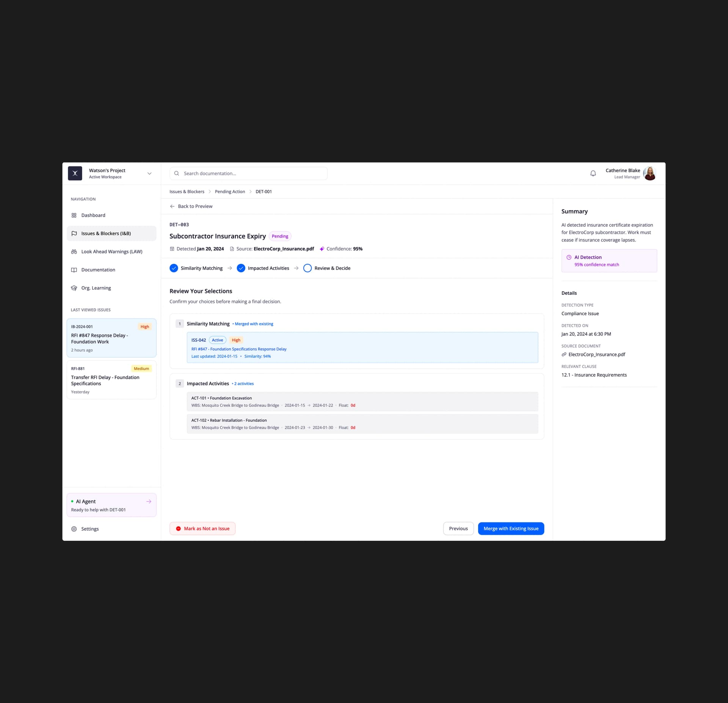This screenshot has width=728, height=703.
Task: Click the AI Agent arrow icon
Action: click(x=149, y=501)
